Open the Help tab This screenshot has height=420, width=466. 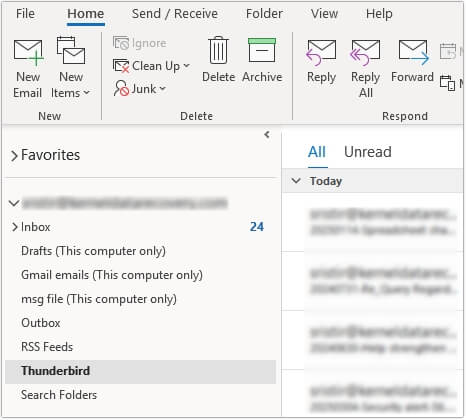click(x=379, y=14)
